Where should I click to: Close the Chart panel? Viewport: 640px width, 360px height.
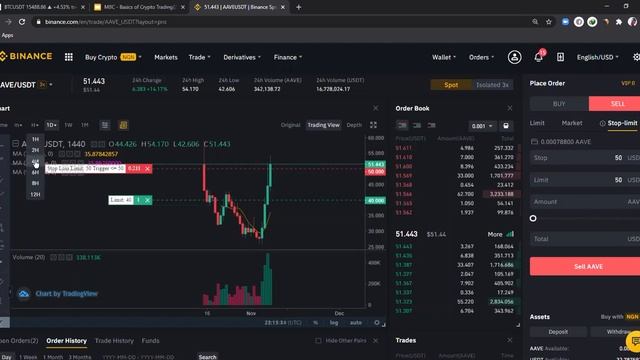(376, 108)
